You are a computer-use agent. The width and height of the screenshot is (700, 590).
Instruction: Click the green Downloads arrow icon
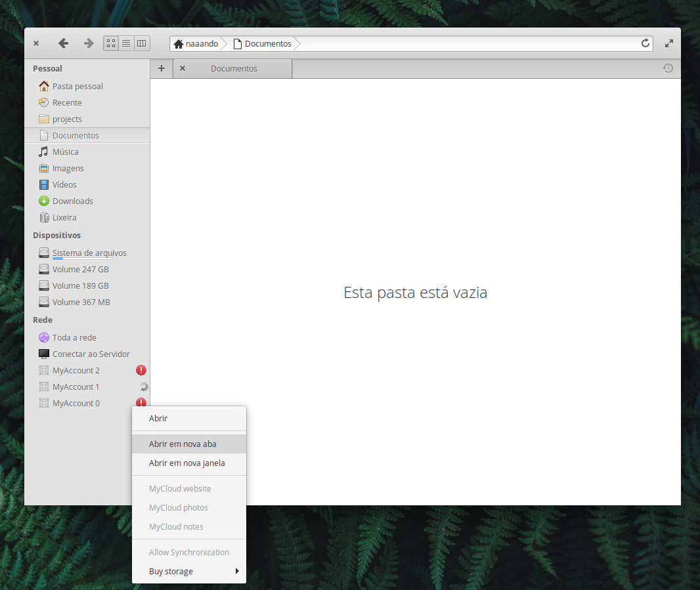[44, 201]
